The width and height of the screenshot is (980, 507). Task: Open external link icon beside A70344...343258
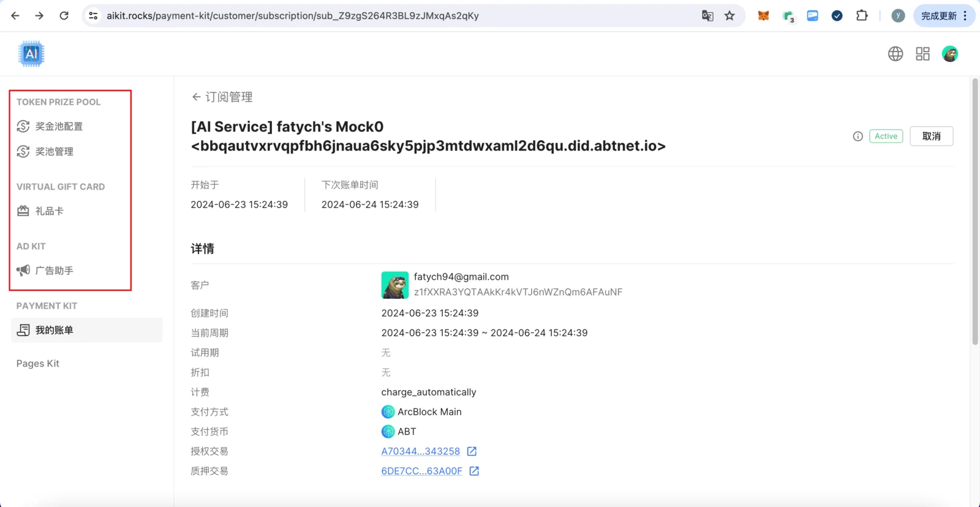tap(472, 451)
